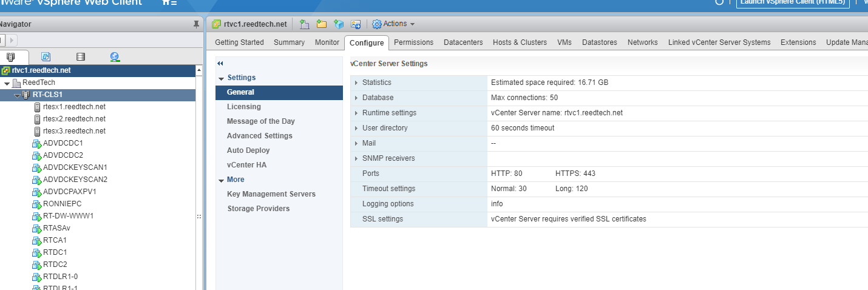This screenshot has height=290, width=868.
Task: Collapse the More section arrow
Action: pyautogui.click(x=221, y=180)
